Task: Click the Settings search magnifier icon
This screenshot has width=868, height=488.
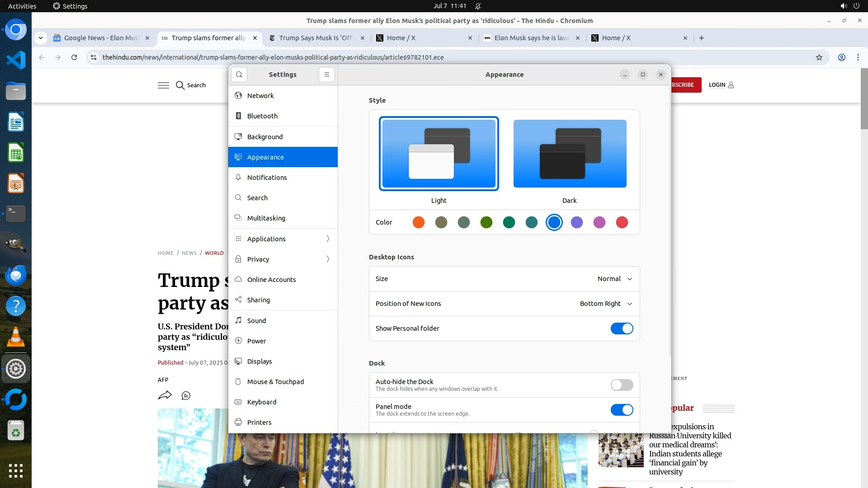Action: (239, 75)
